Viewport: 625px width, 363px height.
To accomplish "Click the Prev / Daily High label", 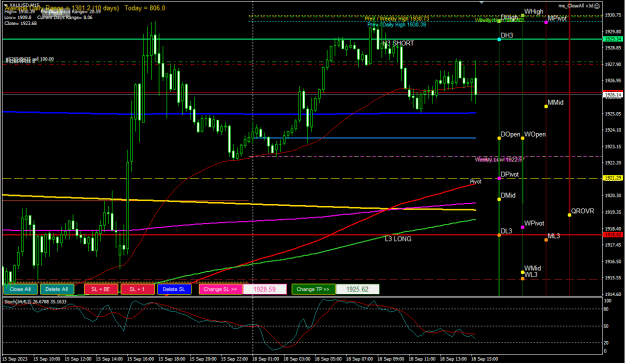I will click(x=397, y=25).
